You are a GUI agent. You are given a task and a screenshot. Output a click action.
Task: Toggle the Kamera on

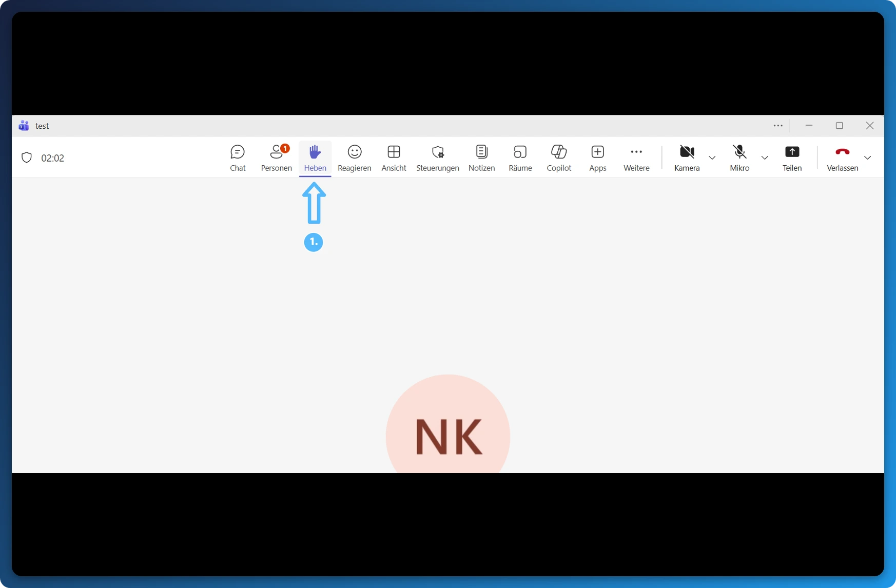(x=687, y=158)
